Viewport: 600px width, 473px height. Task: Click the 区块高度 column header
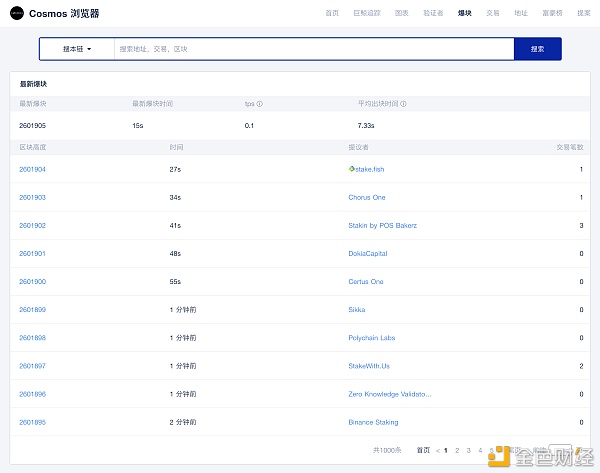pos(33,147)
